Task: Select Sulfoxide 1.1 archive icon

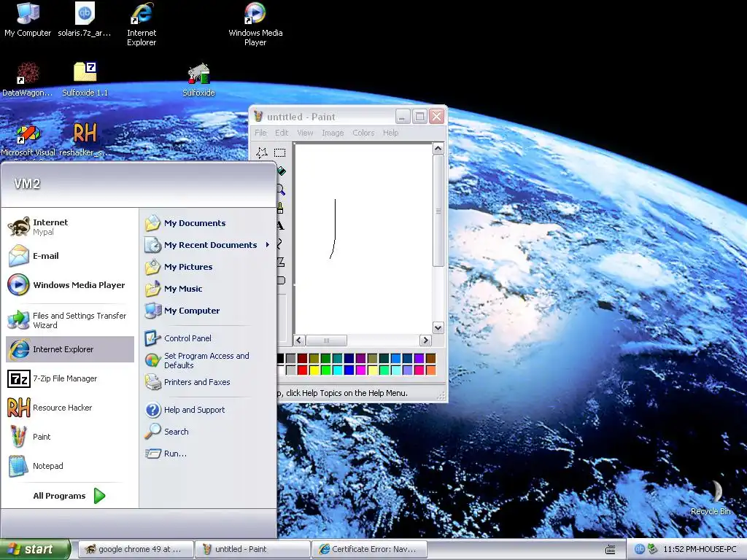Action: (85, 79)
